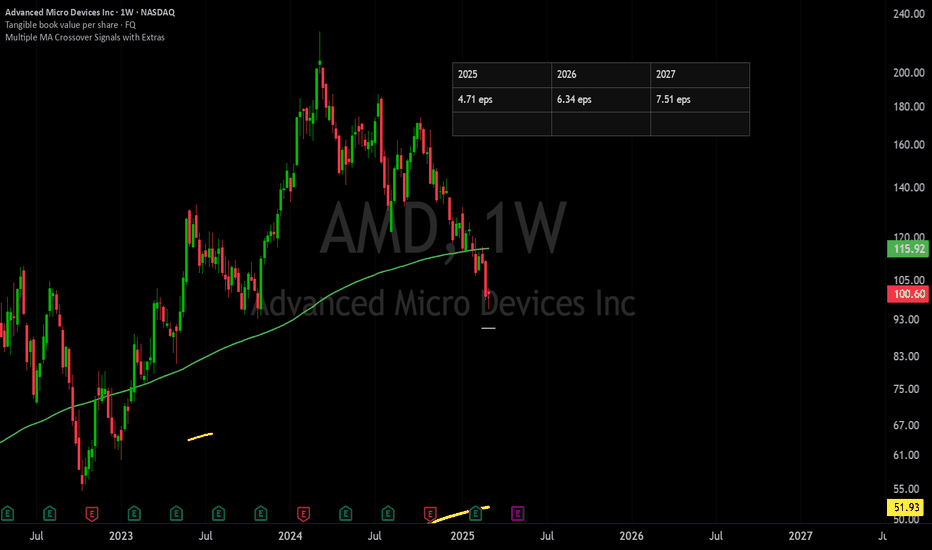Viewport: 932px width, 550px height.
Task: Click the 2025 header cell in the table
Action: [502, 74]
